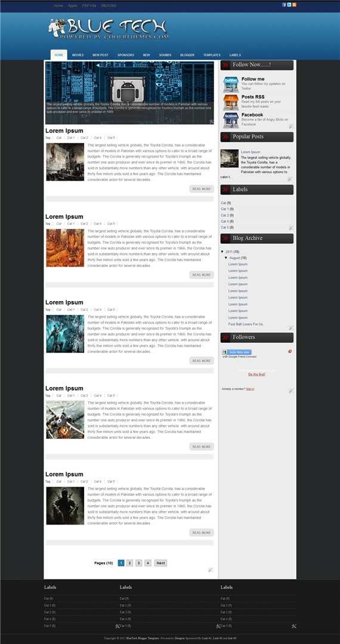The height and width of the screenshot is (644, 340).
Task: Open the Twitter icon in the top bar
Action: coord(289,5)
